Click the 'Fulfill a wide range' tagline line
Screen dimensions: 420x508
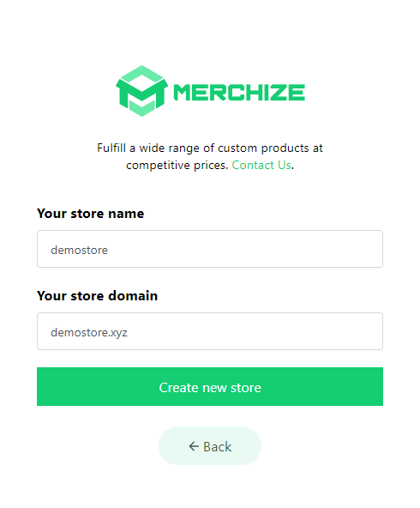click(210, 148)
